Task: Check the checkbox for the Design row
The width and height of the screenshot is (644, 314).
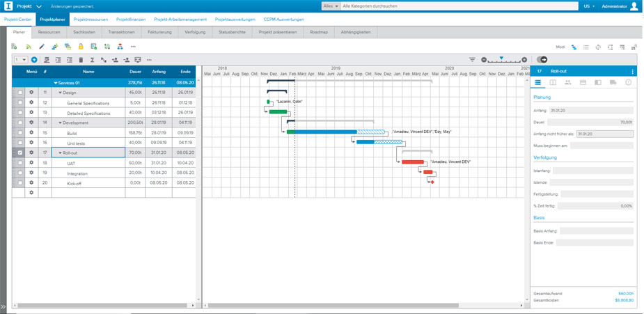Action: 20,93
